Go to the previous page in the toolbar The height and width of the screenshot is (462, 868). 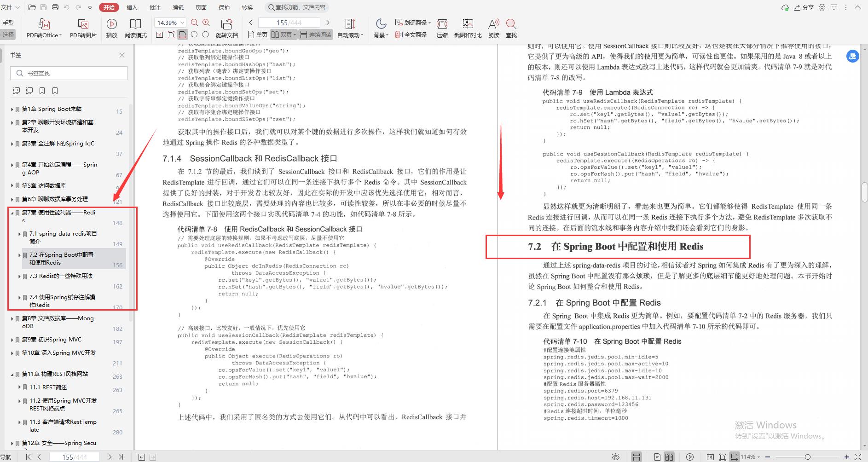(251, 23)
